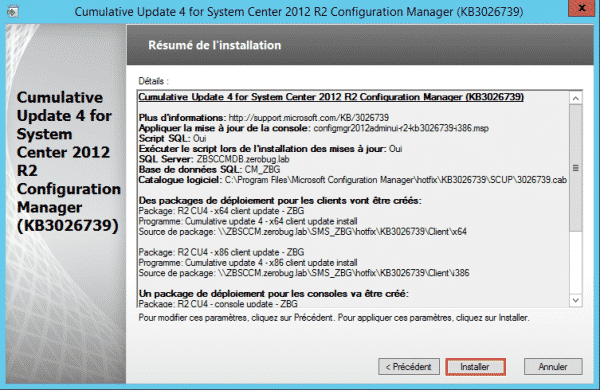Click the 'Exécuter le script lors de l'installation' line
Screen dimensions: 600x390
270,148
